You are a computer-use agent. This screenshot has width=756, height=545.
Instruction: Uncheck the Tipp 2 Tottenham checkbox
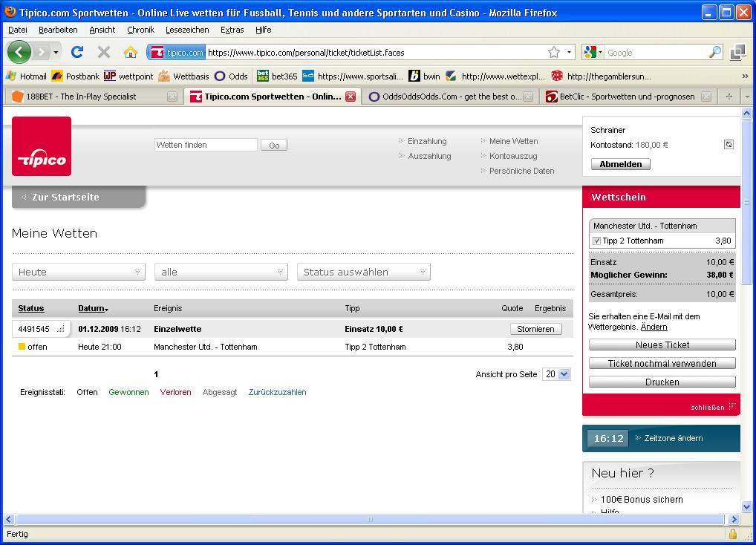[596, 241]
